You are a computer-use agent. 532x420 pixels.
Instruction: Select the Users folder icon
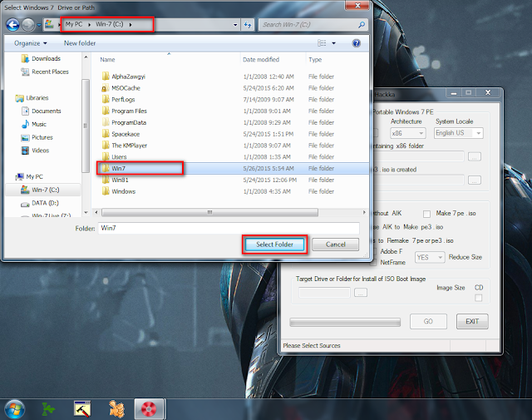coord(106,157)
